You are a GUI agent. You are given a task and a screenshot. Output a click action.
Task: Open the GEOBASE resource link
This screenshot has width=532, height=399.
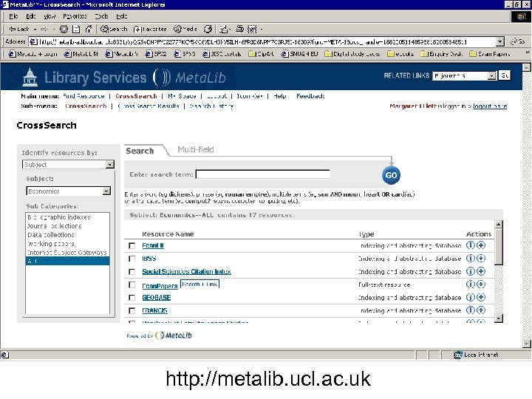pos(156,298)
